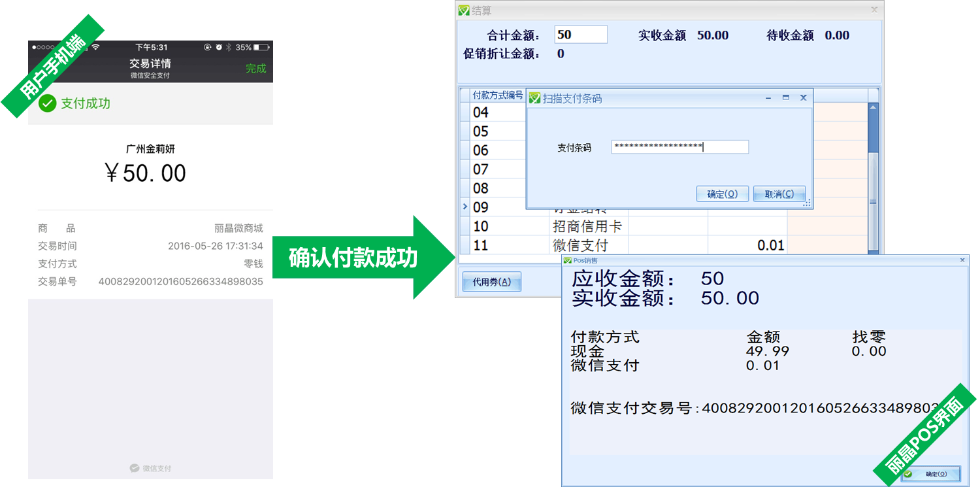Screen dimensions: 980x491
Task: Select payment method row 05
Action: (x=497, y=131)
